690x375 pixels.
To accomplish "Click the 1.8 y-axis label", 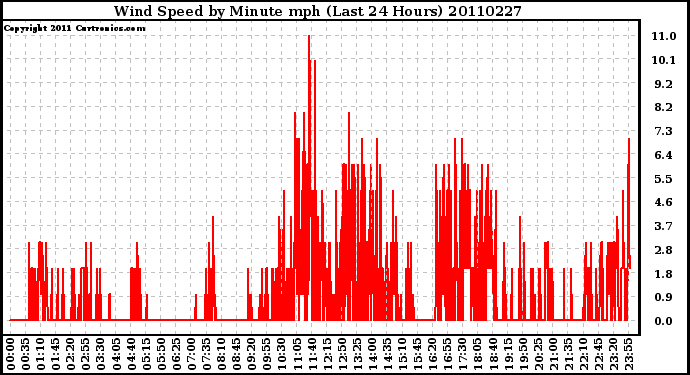I will 664,274.
